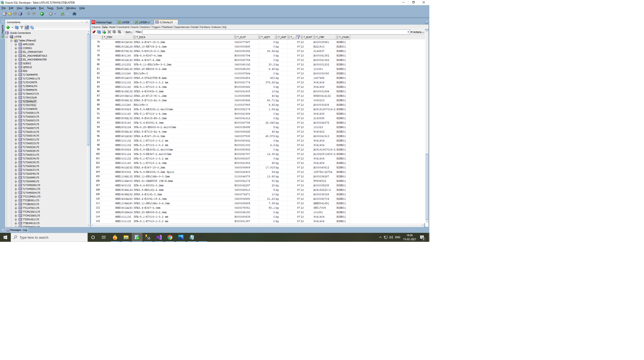The image size is (644, 360).
Task: Open the Actions dropdown
Action: pos(417,32)
